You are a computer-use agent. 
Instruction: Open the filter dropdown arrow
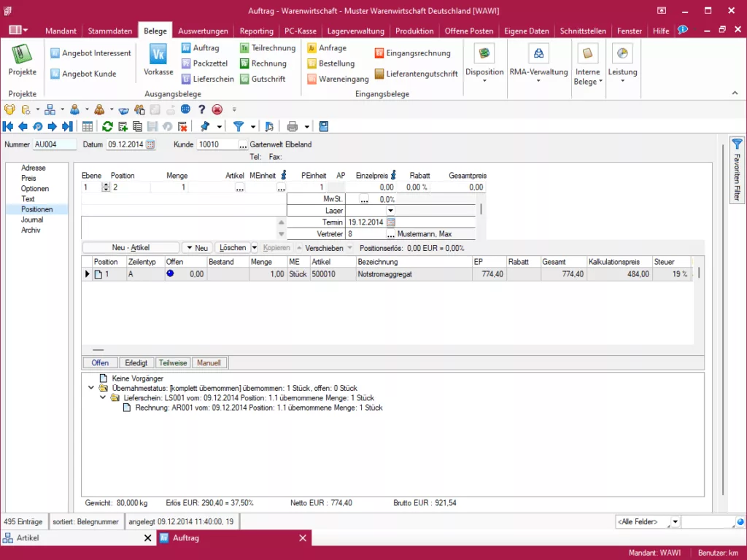tap(253, 126)
